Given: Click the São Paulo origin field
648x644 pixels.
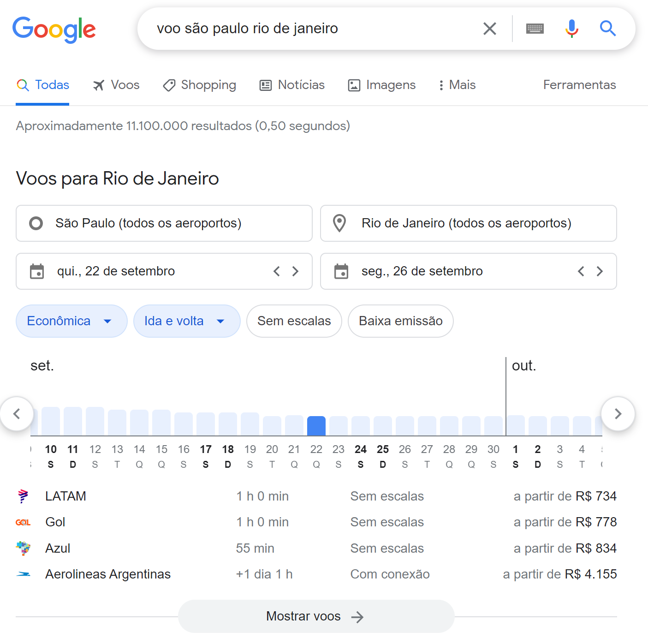Looking at the screenshot, I should click(x=164, y=223).
